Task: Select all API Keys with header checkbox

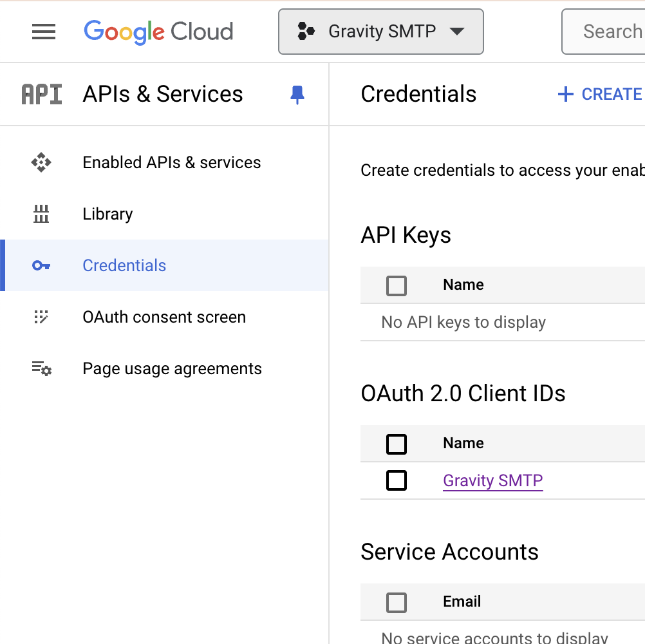Action: point(397,285)
